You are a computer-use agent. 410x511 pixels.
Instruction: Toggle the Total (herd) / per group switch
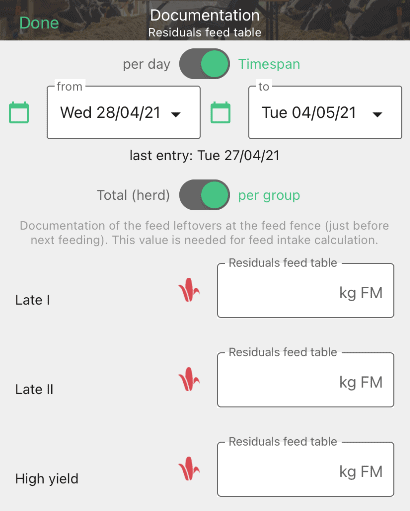tap(204, 195)
